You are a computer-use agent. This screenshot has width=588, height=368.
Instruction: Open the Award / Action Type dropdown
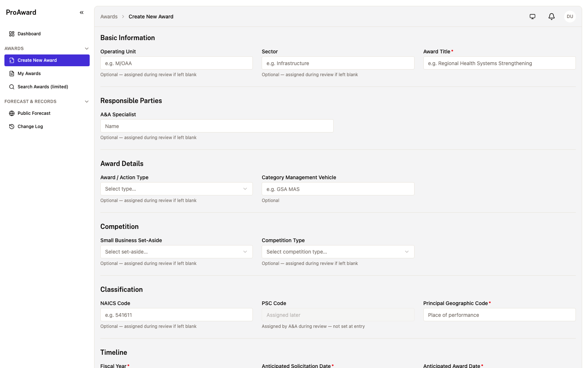click(176, 189)
